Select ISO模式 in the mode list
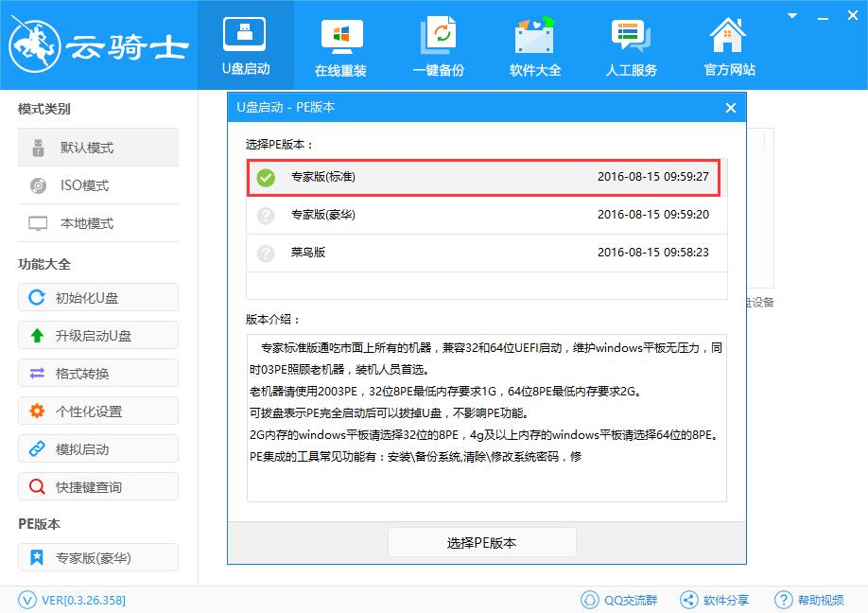868x613 pixels. click(98, 185)
